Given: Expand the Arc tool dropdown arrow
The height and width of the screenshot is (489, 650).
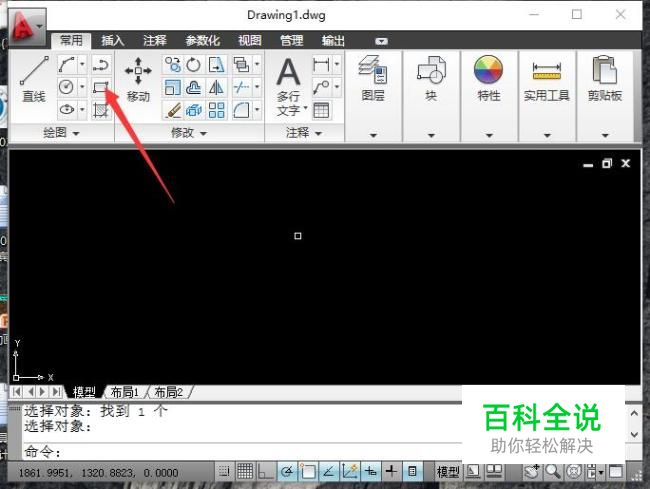Looking at the screenshot, I should point(82,64).
